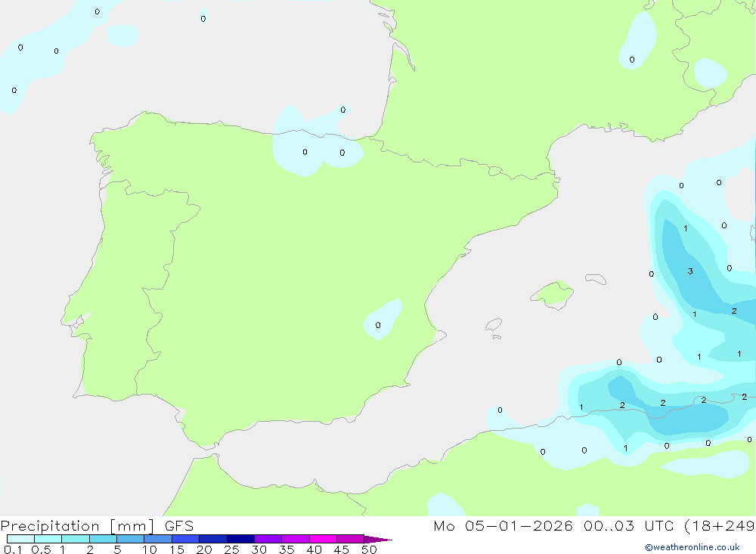Click the 15–20 mm blue legend swatch

186,539
